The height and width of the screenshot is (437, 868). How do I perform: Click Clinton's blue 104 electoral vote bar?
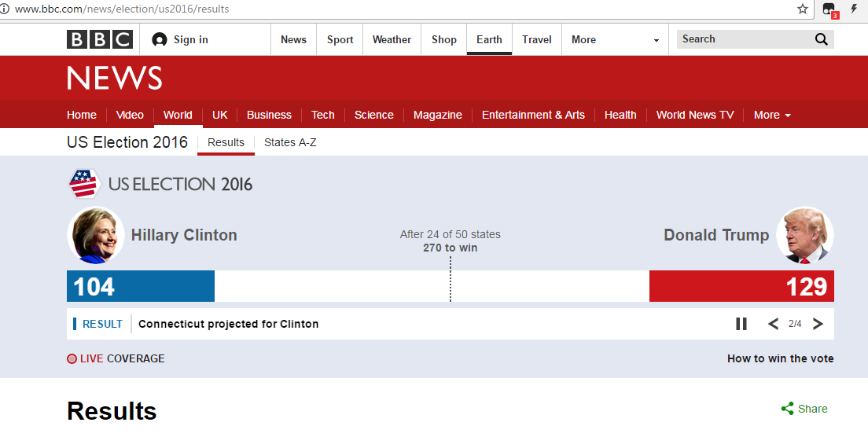click(141, 286)
